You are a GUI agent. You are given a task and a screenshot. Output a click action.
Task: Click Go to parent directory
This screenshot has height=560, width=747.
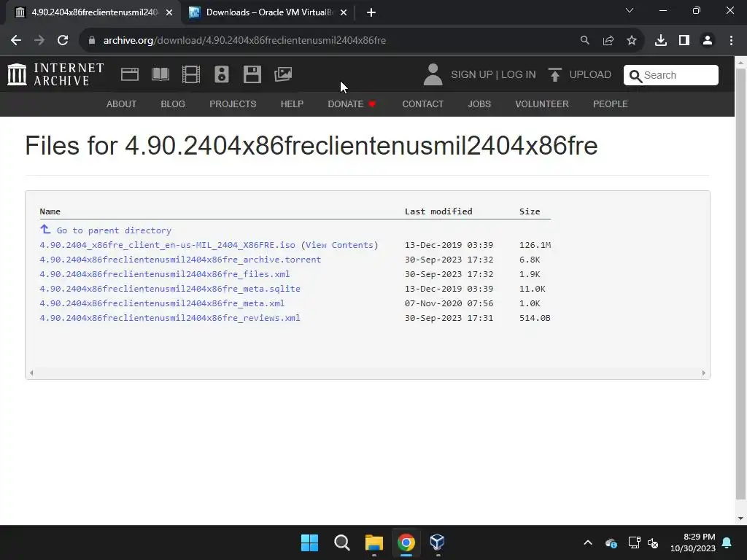coord(114,230)
